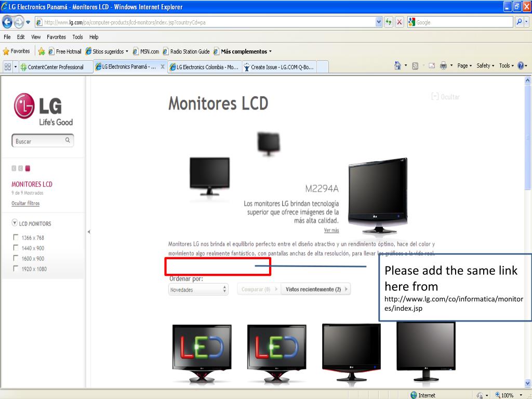Click the Ocultar hide banner link

[x=445, y=97]
